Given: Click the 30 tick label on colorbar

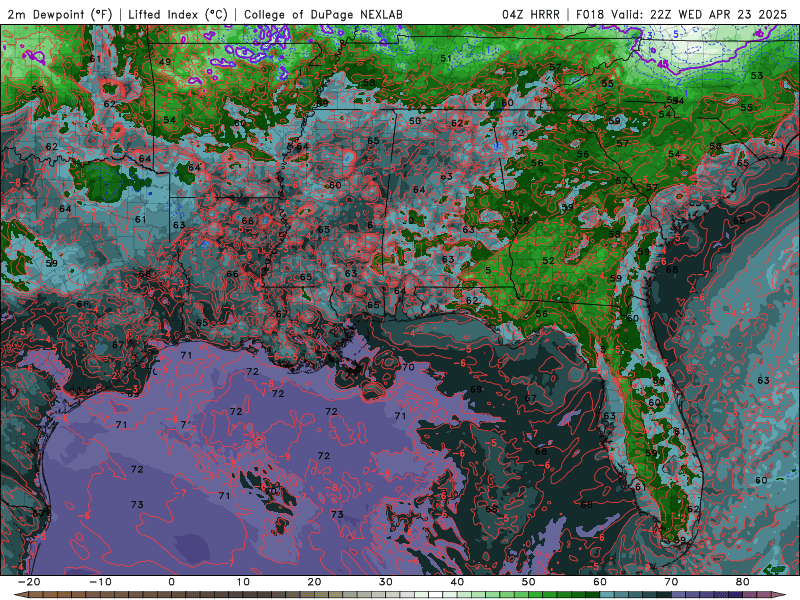Looking at the screenshot, I should click(386, 582).
